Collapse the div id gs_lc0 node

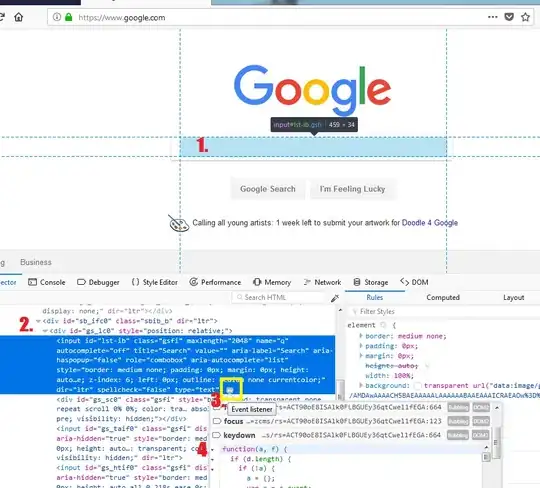click(45, 331)
